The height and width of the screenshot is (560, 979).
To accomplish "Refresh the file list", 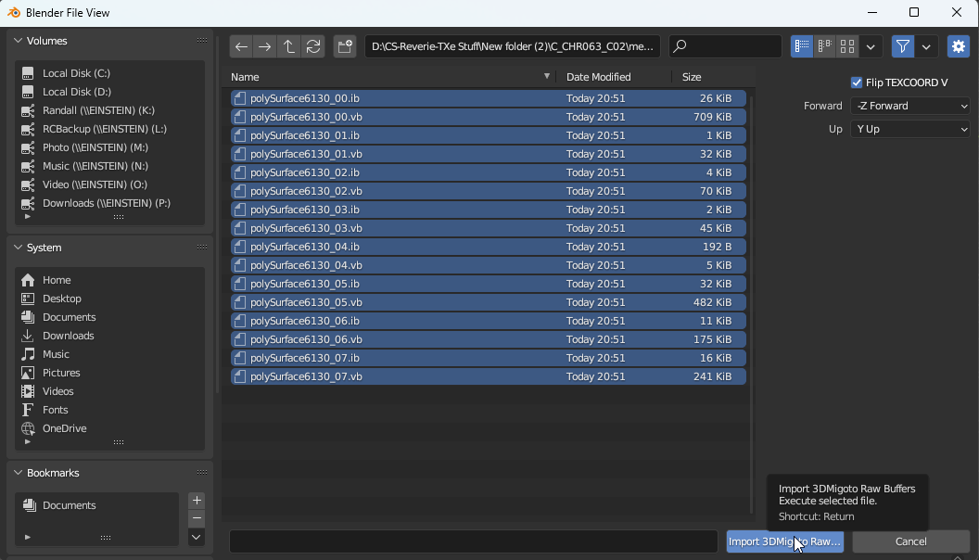I will point(313,46).
